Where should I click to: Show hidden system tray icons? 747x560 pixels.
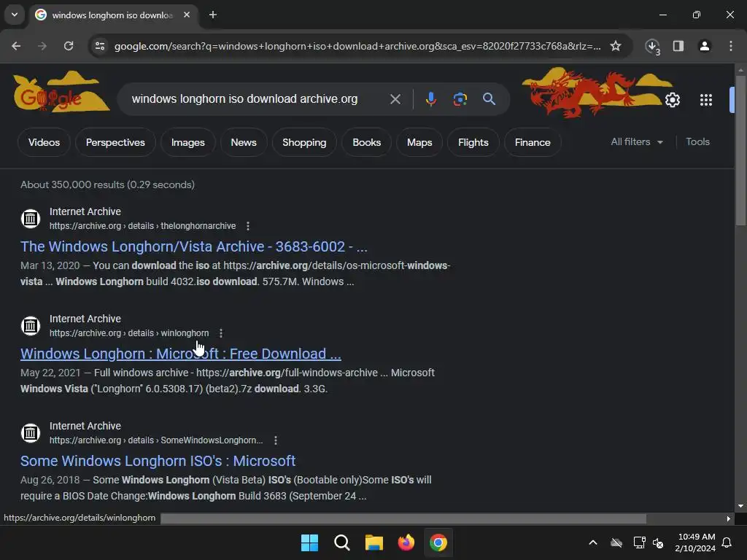pos(593,542)
